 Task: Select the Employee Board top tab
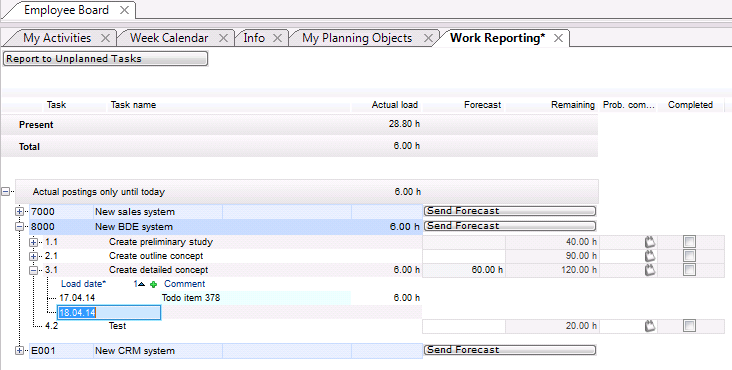pyautogui.click(x=66, y=10)
